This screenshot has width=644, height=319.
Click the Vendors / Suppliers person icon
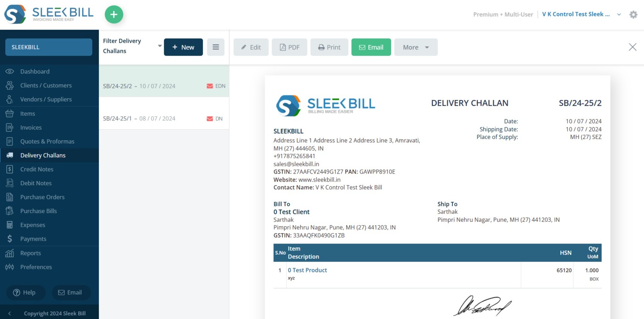10,99
